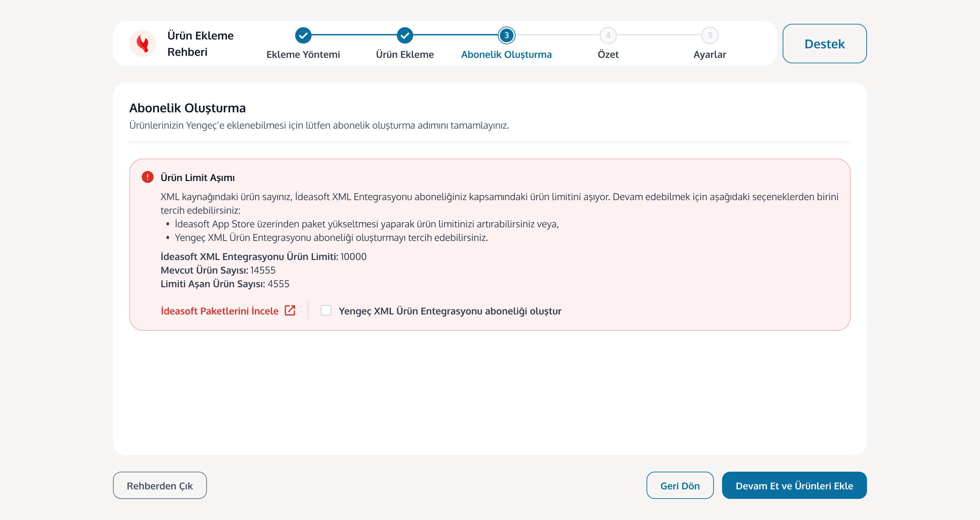Click the Yengeç crab logo icon

(143, 43)
